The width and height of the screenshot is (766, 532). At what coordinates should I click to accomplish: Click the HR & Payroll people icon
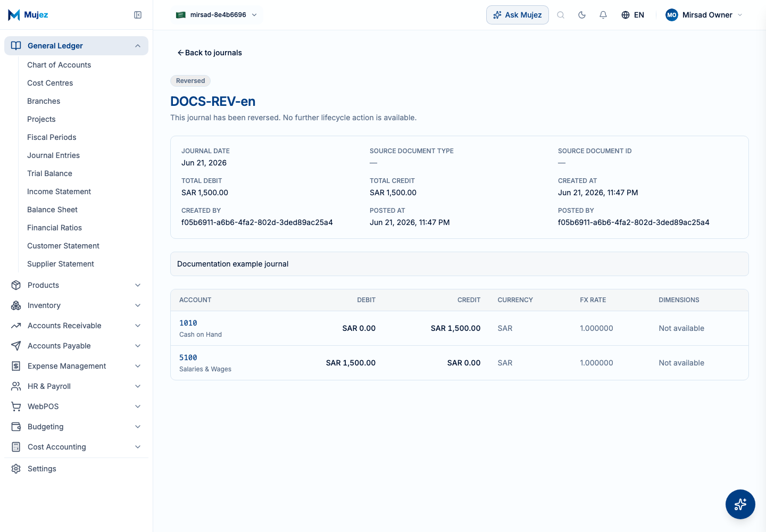pos(16,386)
